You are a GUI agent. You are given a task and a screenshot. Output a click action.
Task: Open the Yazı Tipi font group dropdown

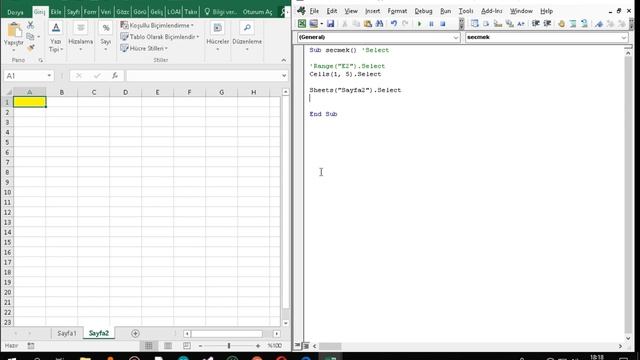click(x=56, y=38)
